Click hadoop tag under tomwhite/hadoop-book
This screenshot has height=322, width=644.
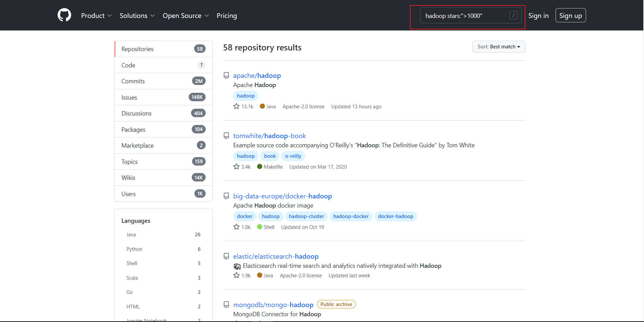point(246,156)
